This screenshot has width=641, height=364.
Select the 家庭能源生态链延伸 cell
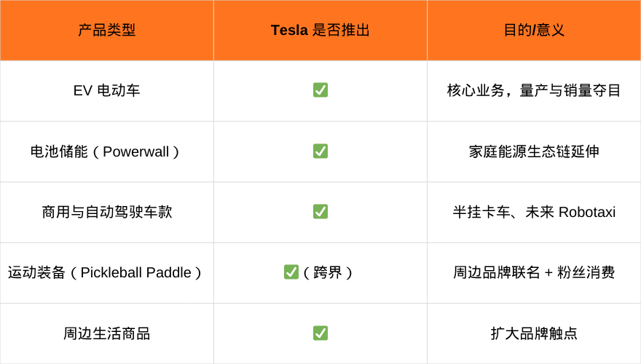coord(534,151)
